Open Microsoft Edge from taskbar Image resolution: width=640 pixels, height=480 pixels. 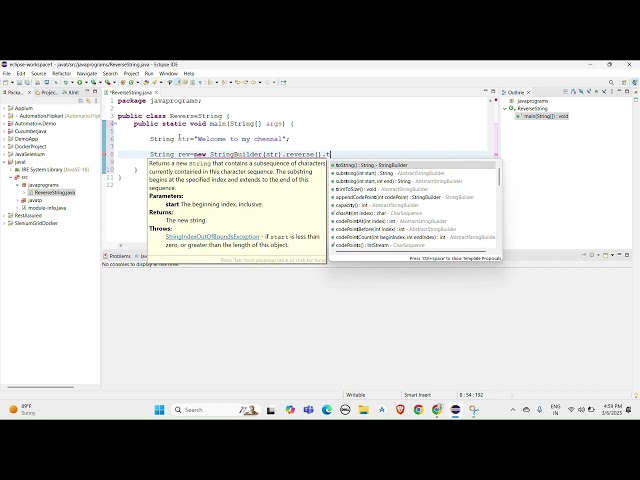coord(327,409)
